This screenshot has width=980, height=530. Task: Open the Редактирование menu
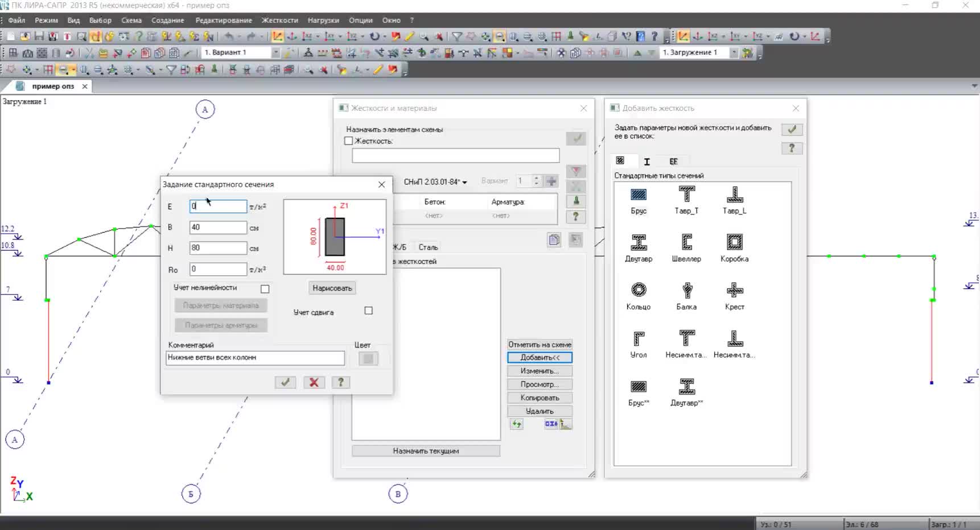[224, 20]
